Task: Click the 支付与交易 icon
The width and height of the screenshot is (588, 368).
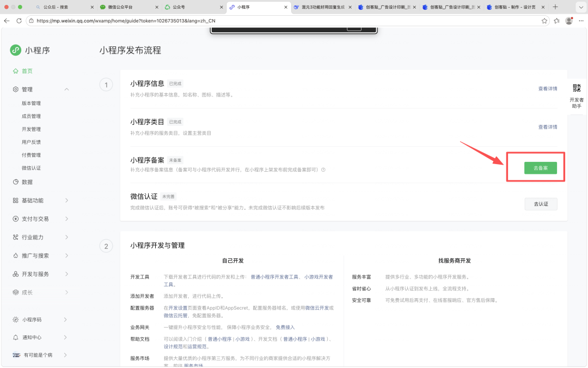Action: pos(15,219)
